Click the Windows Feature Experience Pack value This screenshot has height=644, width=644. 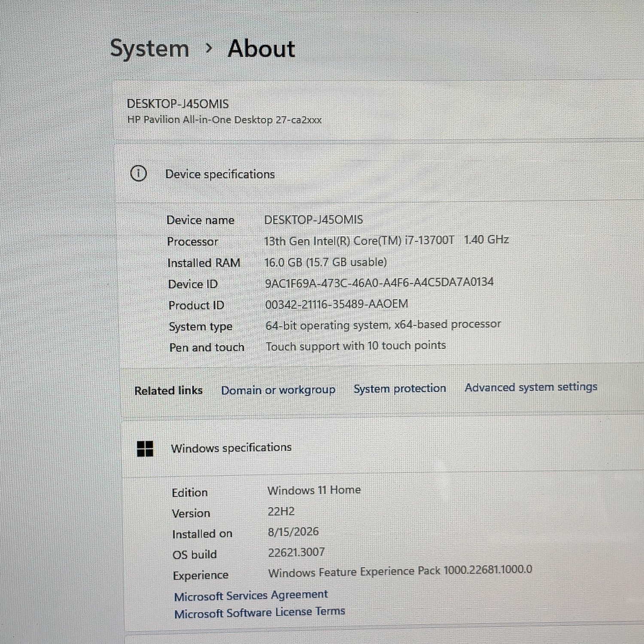coord(400,571)
